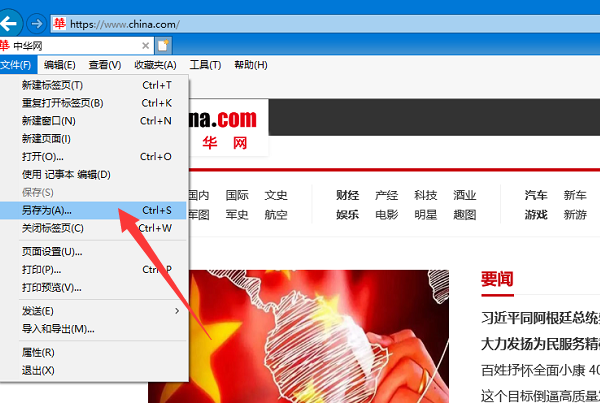The height and width of the screenshot is (403, 600).
Task: Open the 航空 category link
Action: tap(276, 215)
